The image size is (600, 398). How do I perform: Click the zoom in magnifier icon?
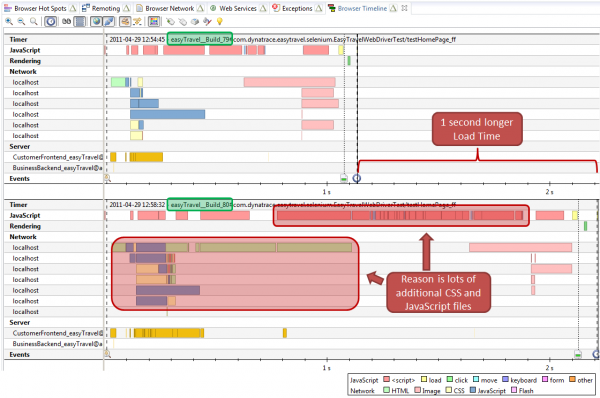9,21
